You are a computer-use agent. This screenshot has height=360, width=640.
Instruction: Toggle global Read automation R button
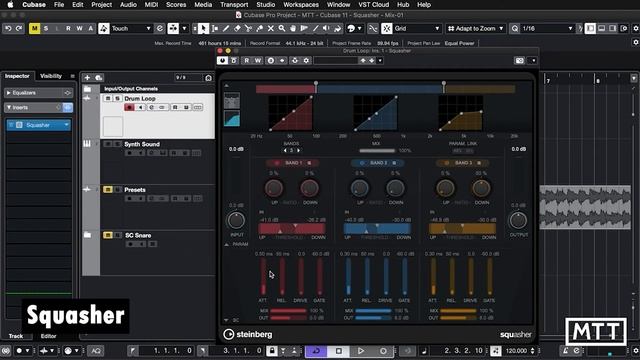(68, 28)
